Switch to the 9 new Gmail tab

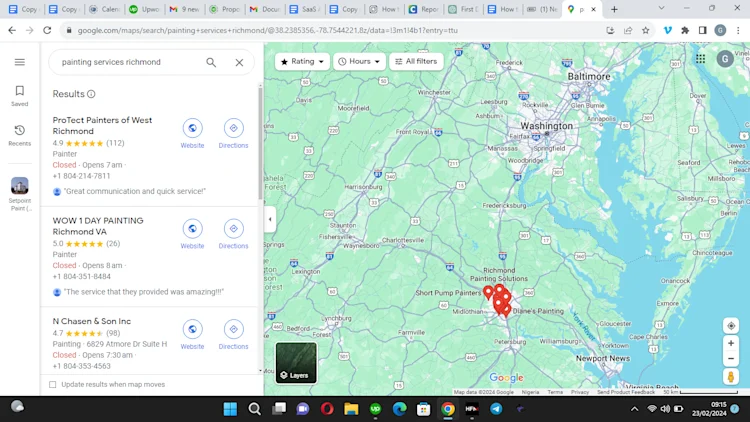(x=186, y=9)
